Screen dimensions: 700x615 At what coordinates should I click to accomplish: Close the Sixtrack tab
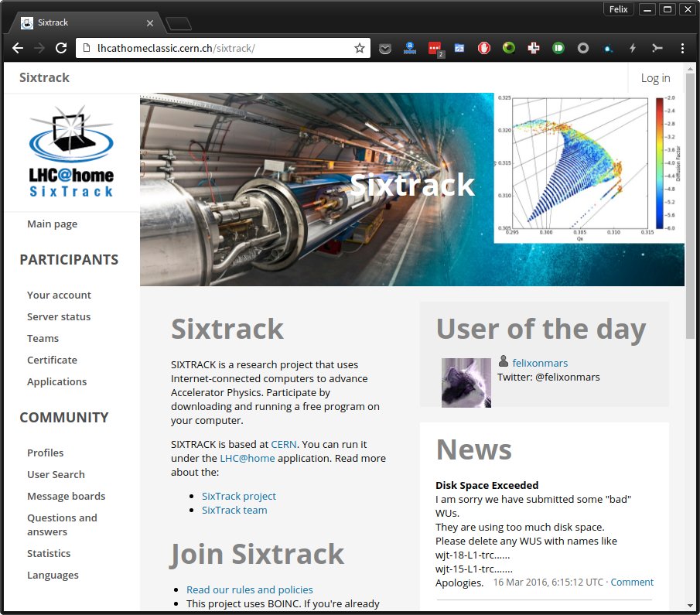click(150, 23)
